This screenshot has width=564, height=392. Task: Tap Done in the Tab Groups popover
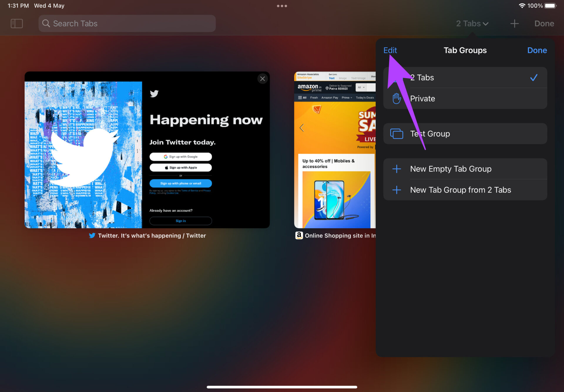537,50
